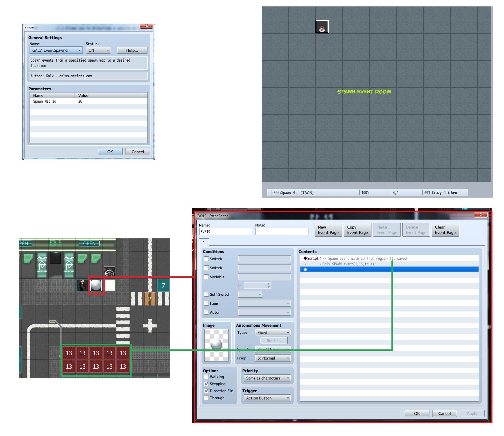
Task: Click the region 2 tile on crosswalk
Action: tap(150, 299)
